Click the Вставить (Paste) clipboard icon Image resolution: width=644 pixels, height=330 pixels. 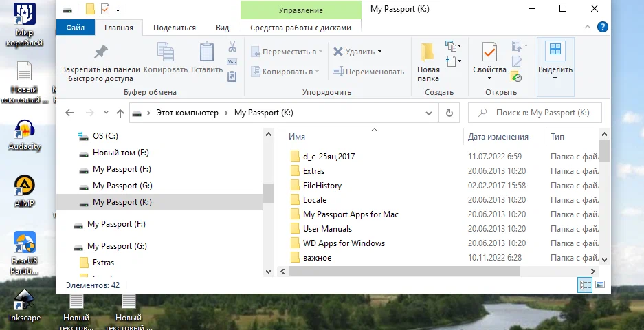point(207,52)
